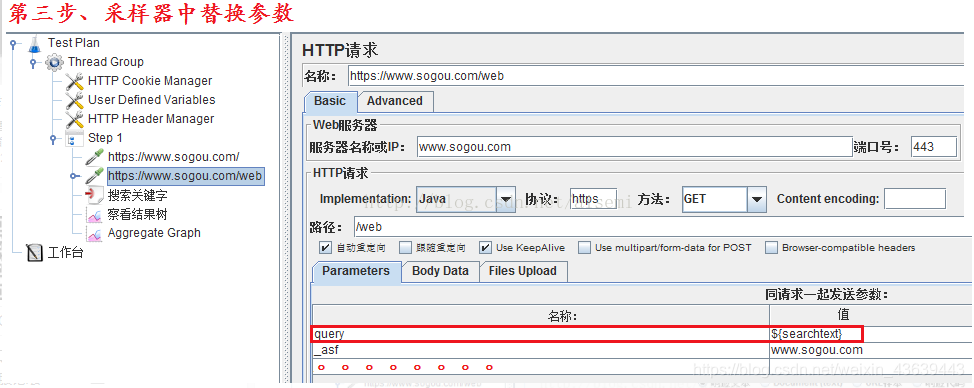Click the 协议 protocol field
The image size is (974, 388).
tap(594, 199)
